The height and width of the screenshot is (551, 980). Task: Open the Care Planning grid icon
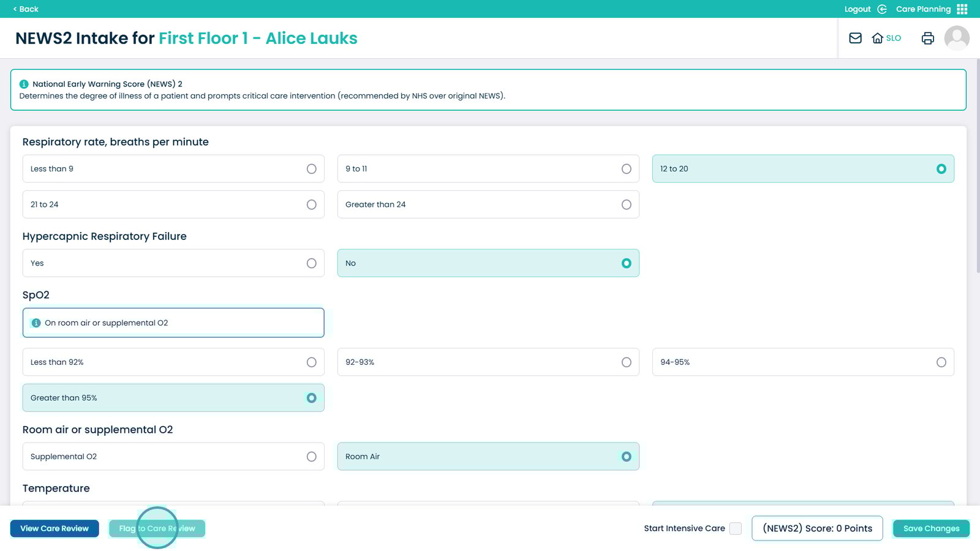(962, 9)
